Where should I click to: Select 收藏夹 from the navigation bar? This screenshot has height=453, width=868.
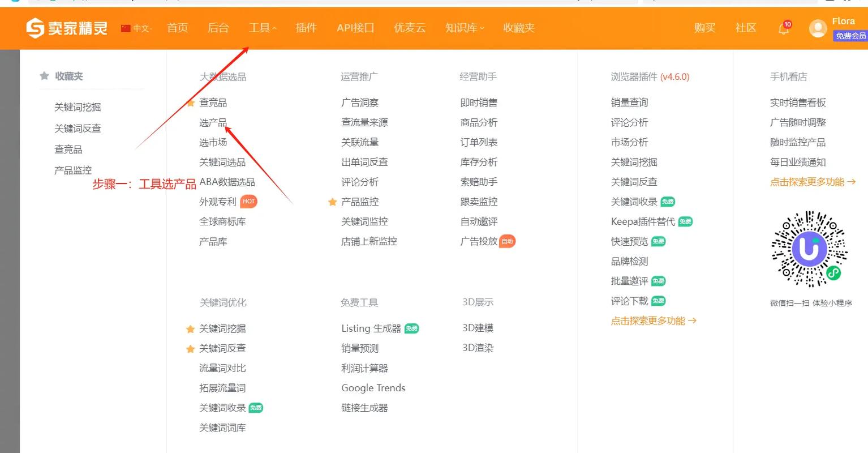[518, 28]
